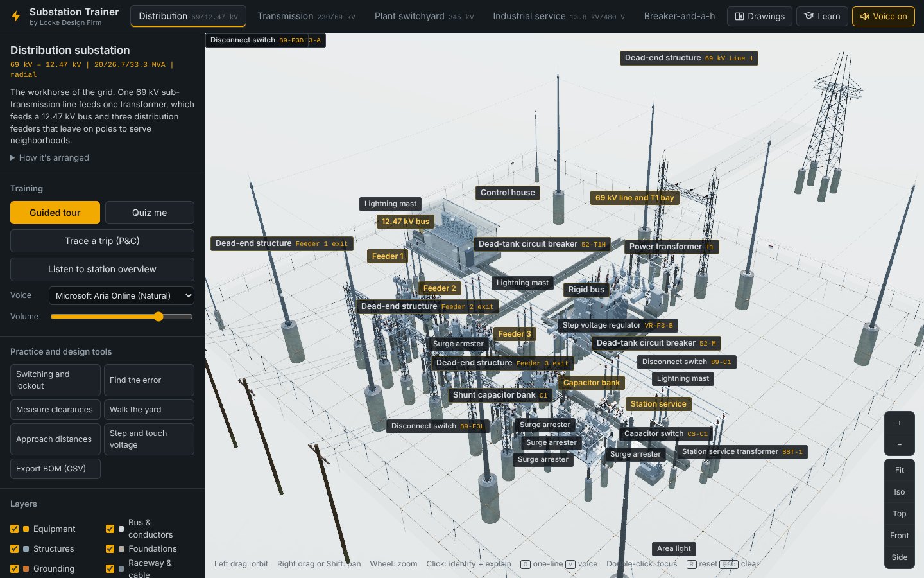924x578 pixels.
Task: Zoom in with the plus button
Action: (900, 423)
